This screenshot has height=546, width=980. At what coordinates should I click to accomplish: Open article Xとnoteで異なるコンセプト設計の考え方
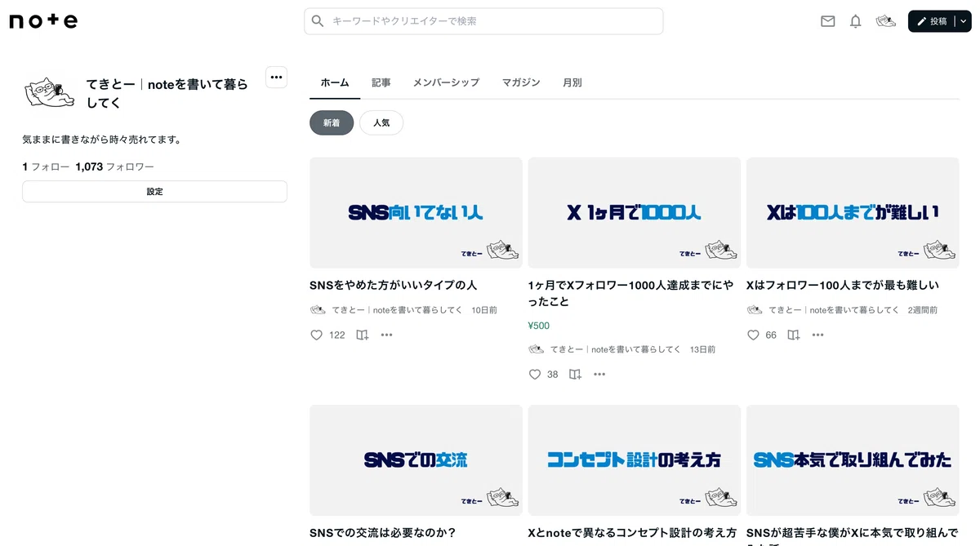[x=632, y=533]
